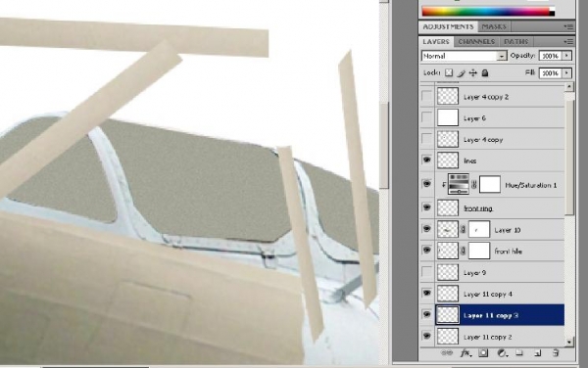
Task: Switch to the Masks tab
Action: [x=494, y=26]
